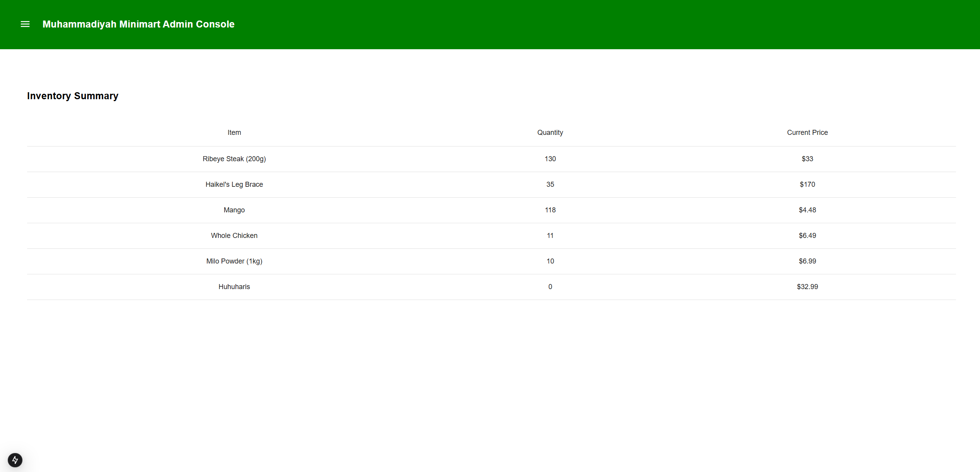Click the Quantity column header

pos(550,133)
